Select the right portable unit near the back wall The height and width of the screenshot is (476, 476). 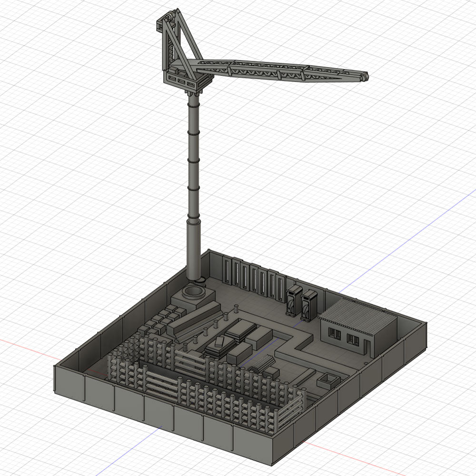point(308,305)
